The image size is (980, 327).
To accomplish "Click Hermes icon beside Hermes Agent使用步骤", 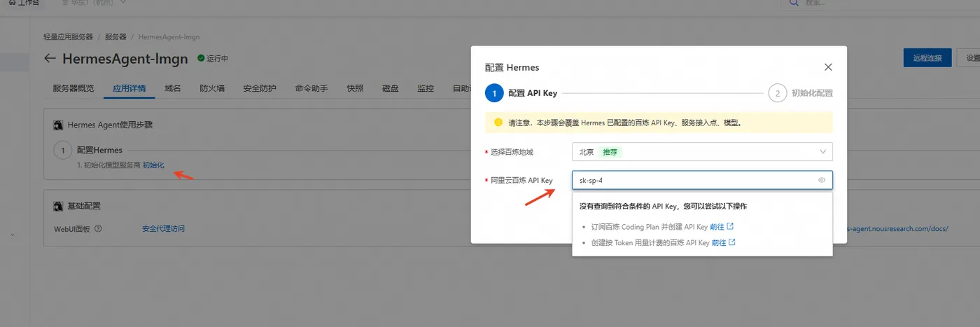I will (x=59, y=125).
